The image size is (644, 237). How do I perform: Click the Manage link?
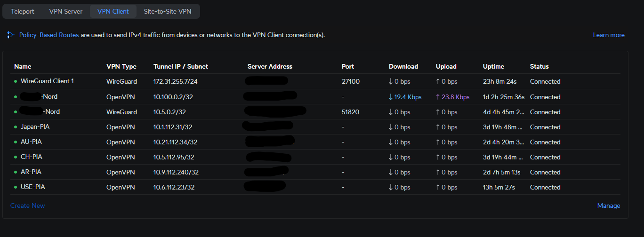pyautogui.click(x=609, y=205)
